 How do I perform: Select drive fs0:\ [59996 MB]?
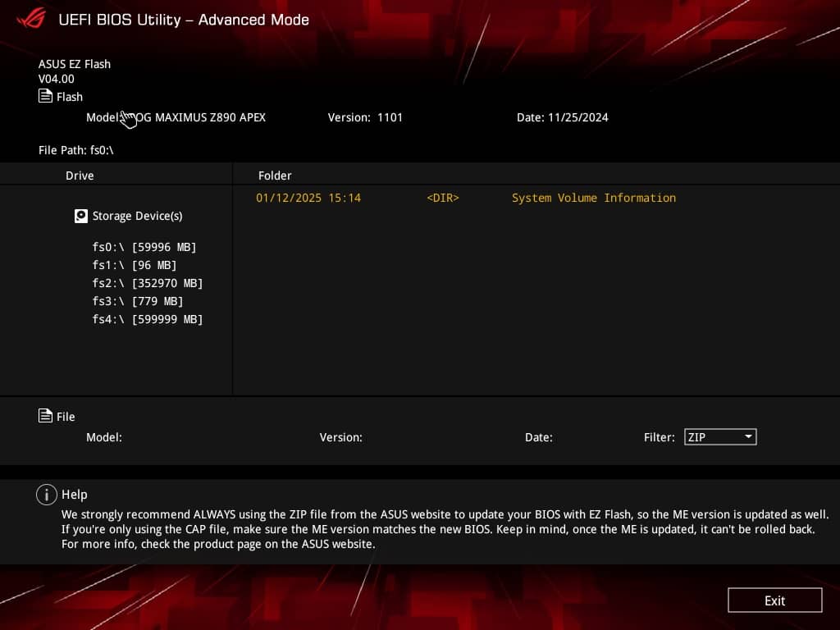(144, 247)
